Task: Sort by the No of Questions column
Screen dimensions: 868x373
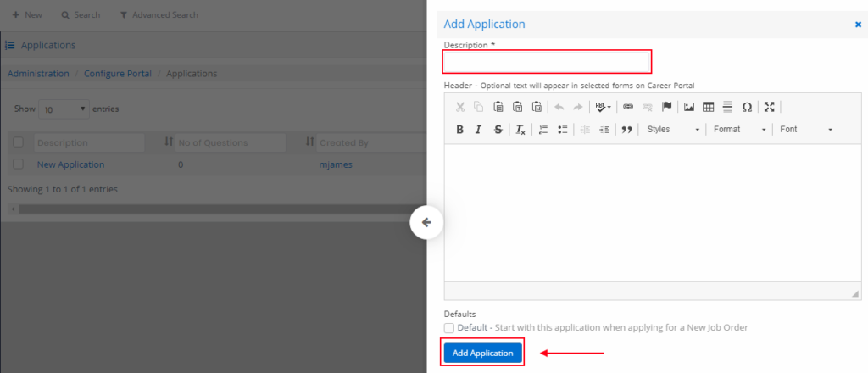Action: click(x=169, y=142)
